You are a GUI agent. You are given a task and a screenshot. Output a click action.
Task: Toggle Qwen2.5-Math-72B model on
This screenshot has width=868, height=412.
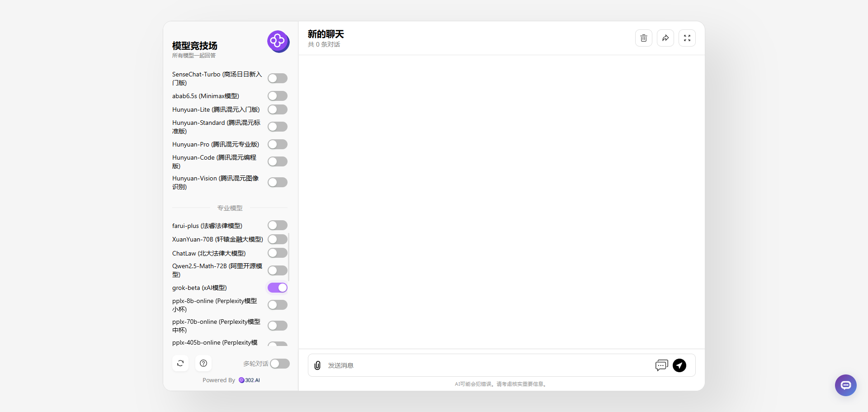pyautogui.click(x=278, y=270)
